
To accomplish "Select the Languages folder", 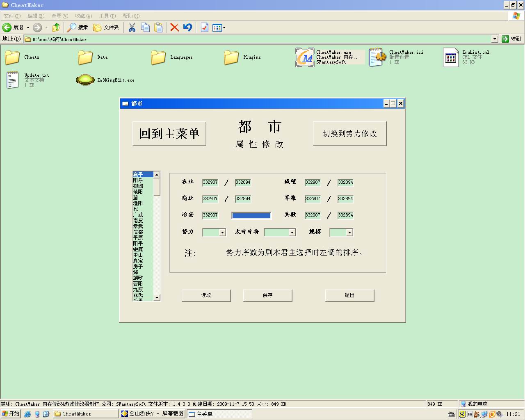I will pyautogui.click(x=158, y=57).
